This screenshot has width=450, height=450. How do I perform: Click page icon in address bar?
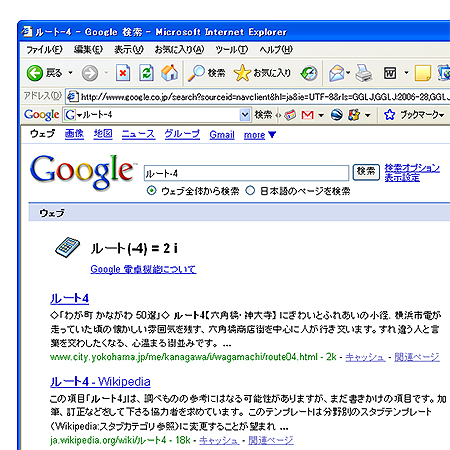(x=73, y=97)
